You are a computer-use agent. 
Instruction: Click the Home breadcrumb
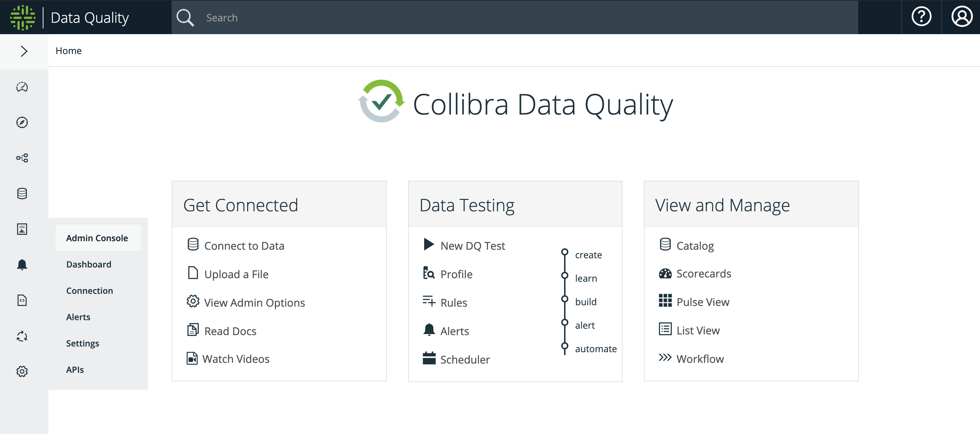[x=68, y=51]
